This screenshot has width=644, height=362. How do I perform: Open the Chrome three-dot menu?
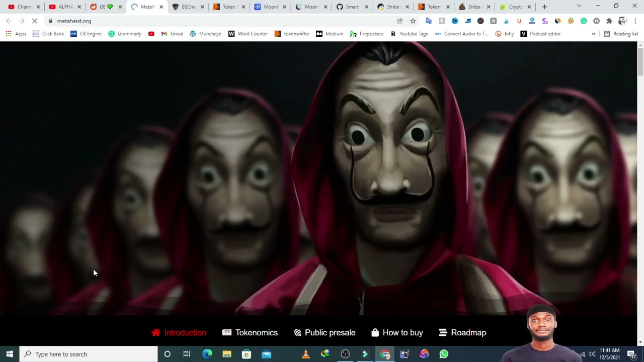[x=635, y=21]
